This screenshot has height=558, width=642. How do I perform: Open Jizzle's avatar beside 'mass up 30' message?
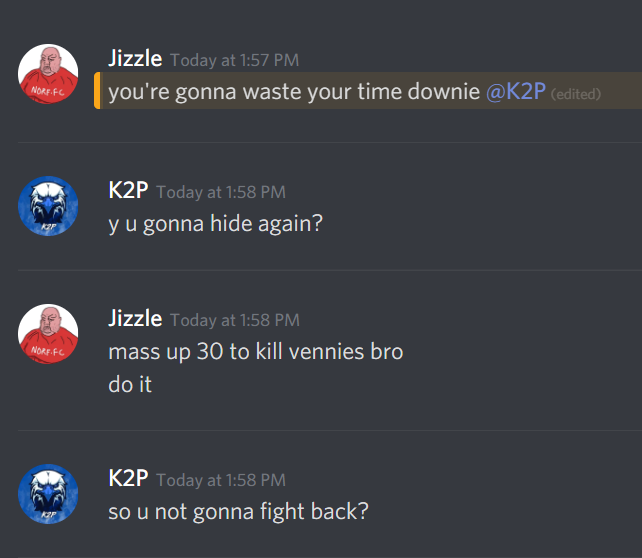(x=48, y=334)
